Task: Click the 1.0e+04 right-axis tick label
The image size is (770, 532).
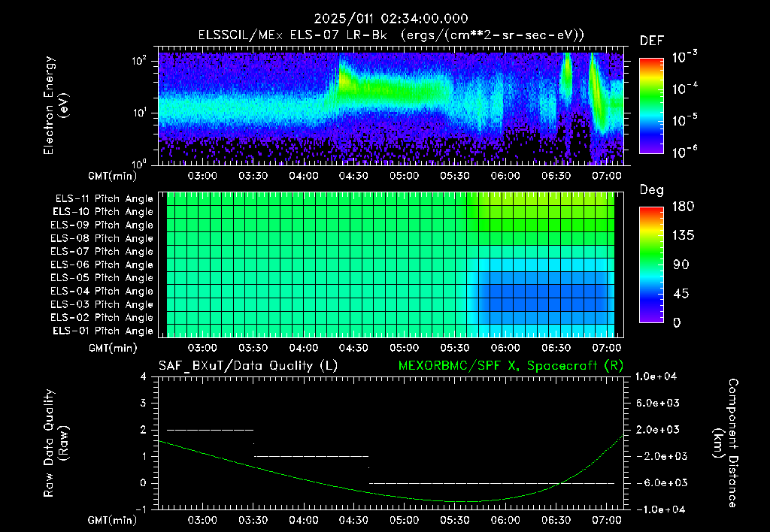Action: [656, 376]
